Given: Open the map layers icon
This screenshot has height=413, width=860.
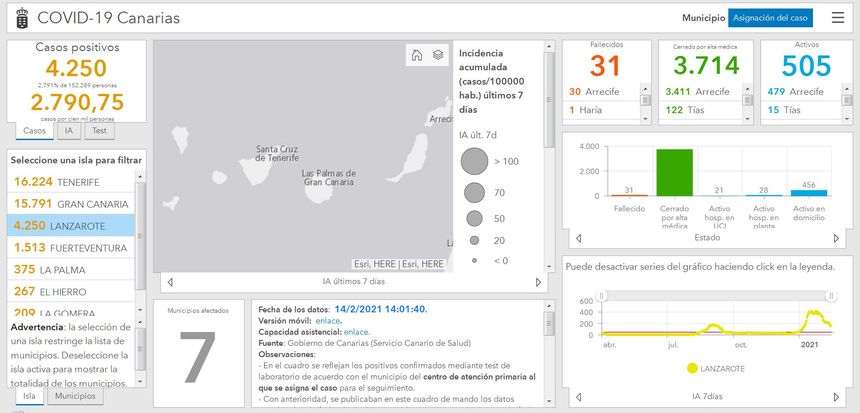Looking at the screenshot, I should pyautogui.click(x=438, y=56).
